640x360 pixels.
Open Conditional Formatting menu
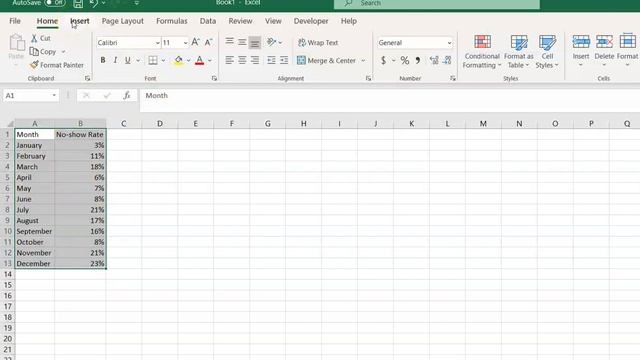click(x=482, y=51)
